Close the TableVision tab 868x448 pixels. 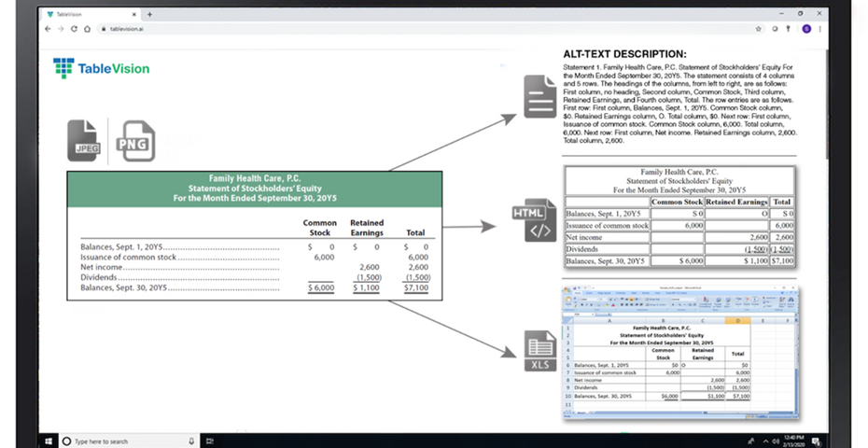click(x=134, y=14)
